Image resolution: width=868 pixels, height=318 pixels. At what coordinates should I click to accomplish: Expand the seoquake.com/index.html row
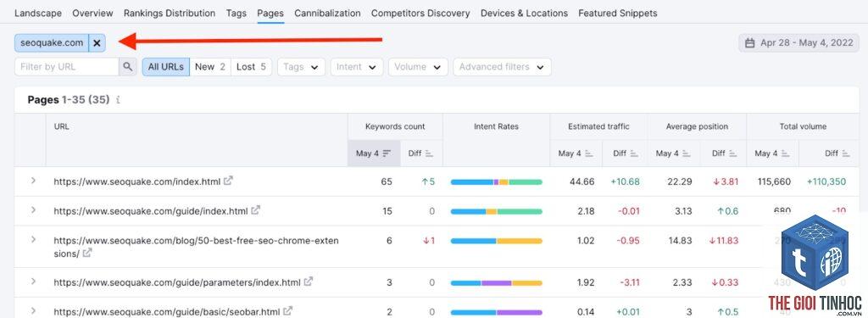[33, 181]
